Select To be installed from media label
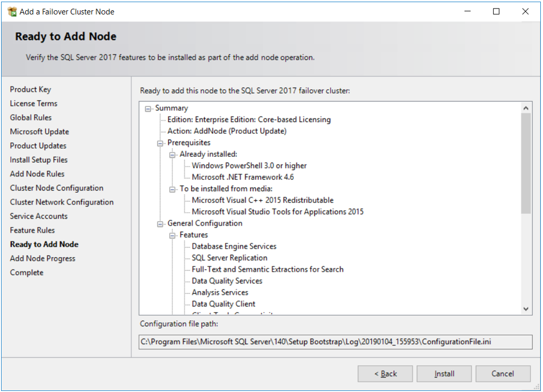543x392 pixels. coord(226,188)
